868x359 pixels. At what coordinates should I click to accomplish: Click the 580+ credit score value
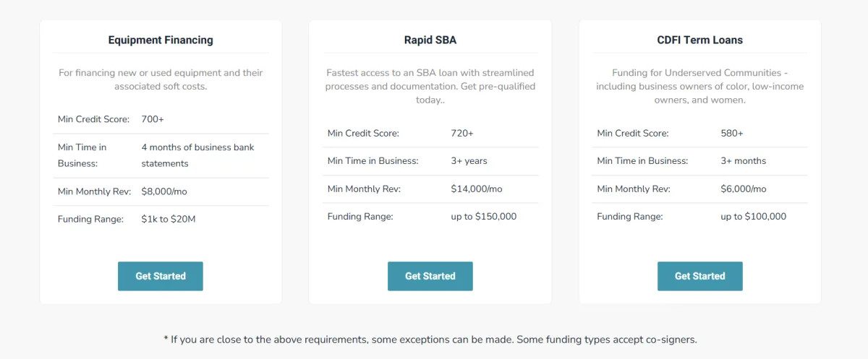[732, 133]
